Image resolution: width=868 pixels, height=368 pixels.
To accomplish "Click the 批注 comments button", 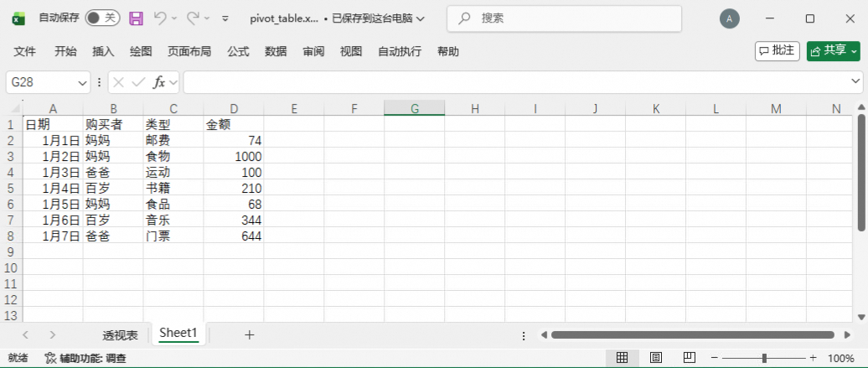I will pos(778,51).
